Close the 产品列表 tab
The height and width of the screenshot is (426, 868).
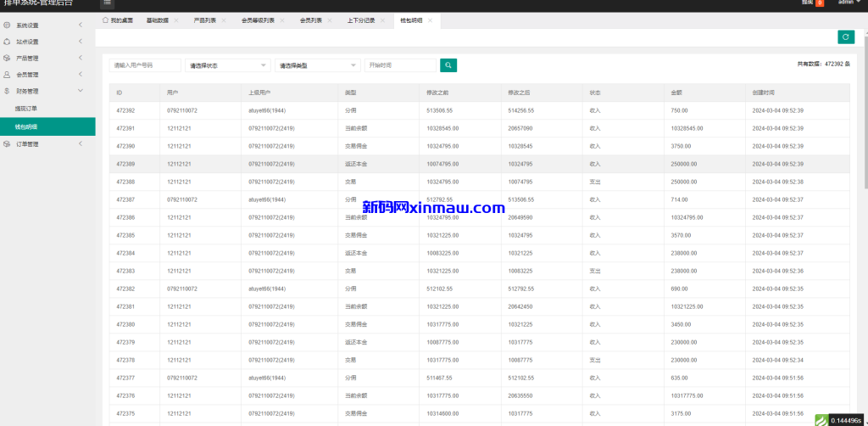[x=224, y=20]
